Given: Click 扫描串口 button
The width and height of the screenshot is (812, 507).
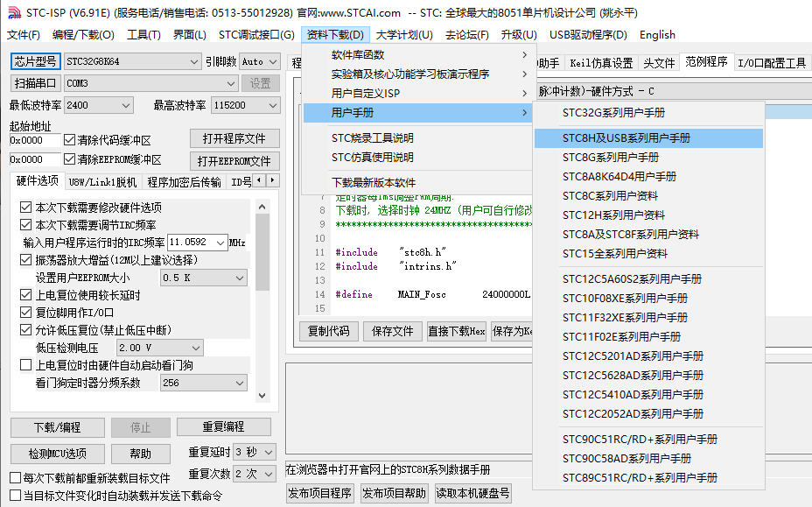Looking at the screenshot, I should 35,83.
